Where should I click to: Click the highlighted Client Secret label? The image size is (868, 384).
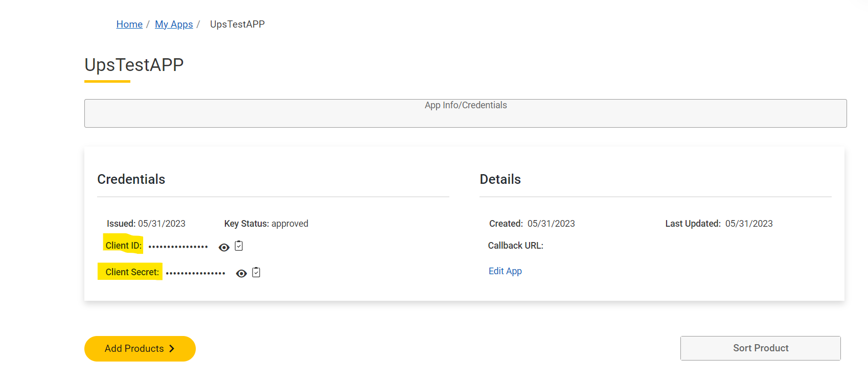[132, 272]
